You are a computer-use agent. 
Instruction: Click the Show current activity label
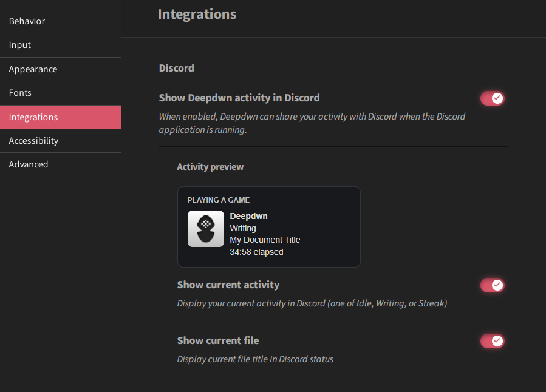point(228,285)
